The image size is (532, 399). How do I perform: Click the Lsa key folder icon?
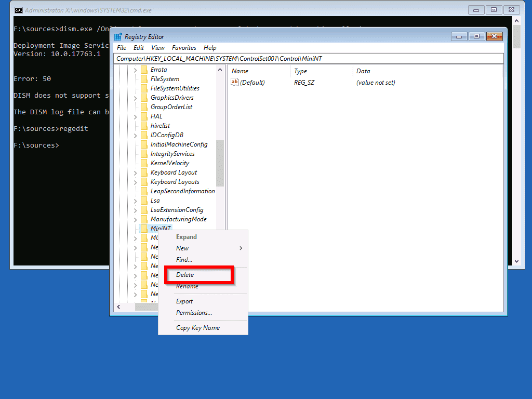click(x=144, y=201)
